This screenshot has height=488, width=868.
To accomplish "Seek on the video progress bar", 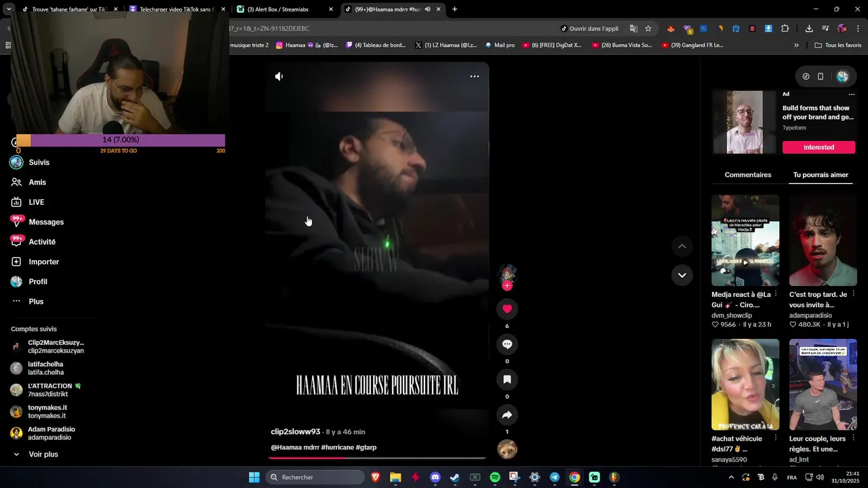I will tap(377, 458).
